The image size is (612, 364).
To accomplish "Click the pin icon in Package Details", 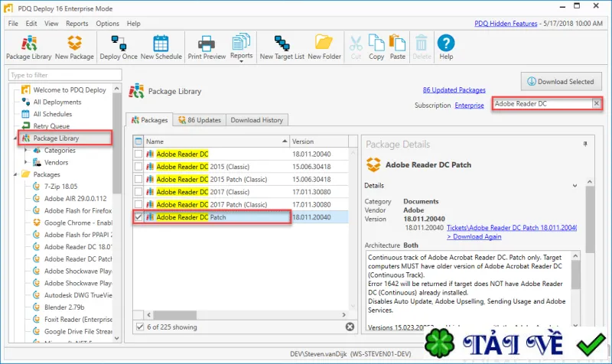I will click(x=585, y=144).
